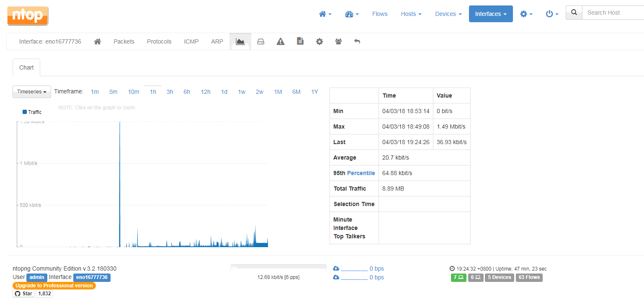This screenshot has height=302, width=644.
Task: Click the admin user badge
Action: click(37, 277)
